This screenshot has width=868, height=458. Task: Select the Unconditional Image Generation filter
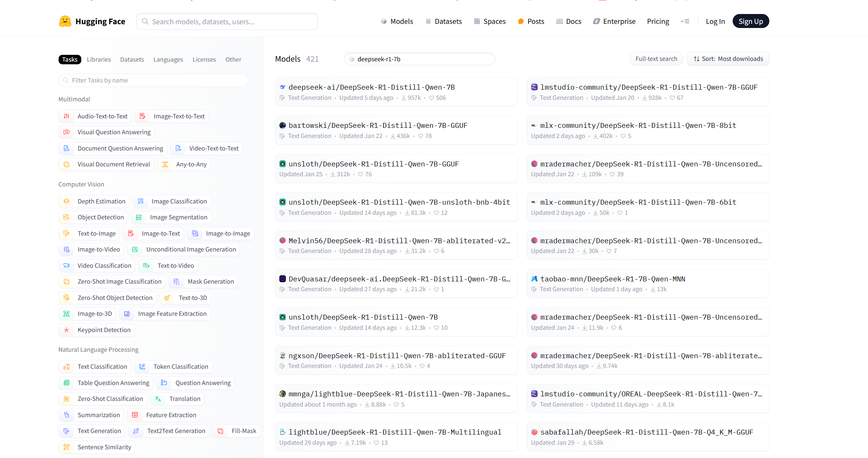click(184, 249)
